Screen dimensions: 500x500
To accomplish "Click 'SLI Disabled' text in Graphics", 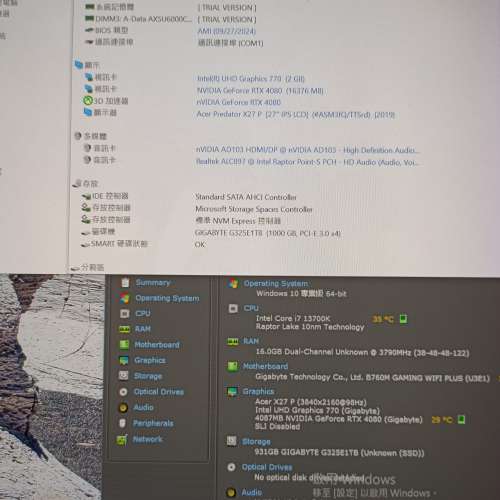I will [277, 427].
